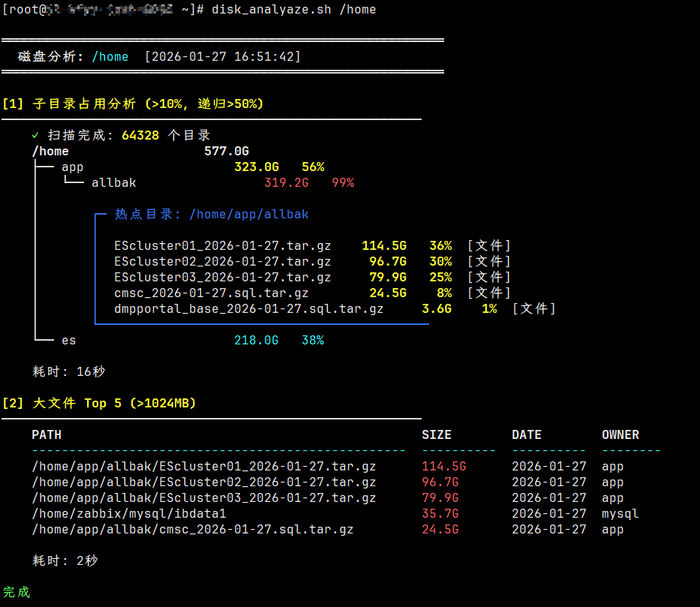
Task: Click the [2] 大文件 Top 5 section heading
Action: pyautogui.click(x=98, y=404)
